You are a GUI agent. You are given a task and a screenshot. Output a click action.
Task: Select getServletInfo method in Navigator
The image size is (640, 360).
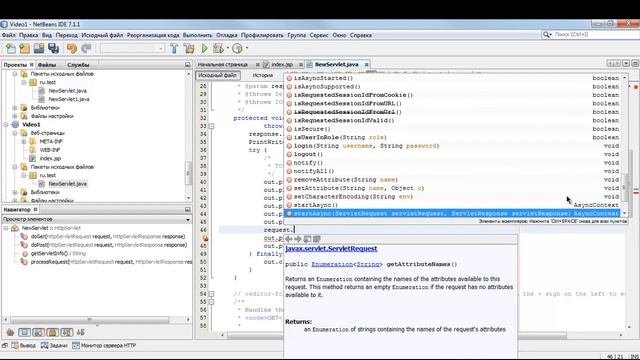click(x=58, y=253)
